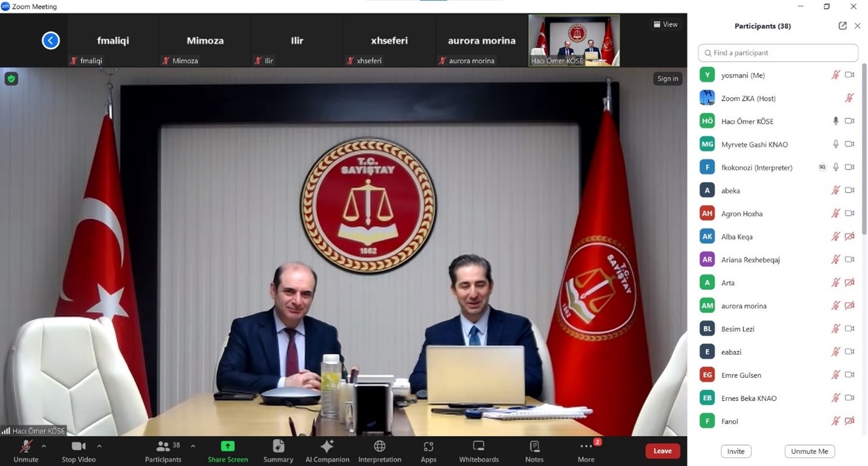
Task: Select Besim Lezi in participants list
Action: click(x=778, y=329)
